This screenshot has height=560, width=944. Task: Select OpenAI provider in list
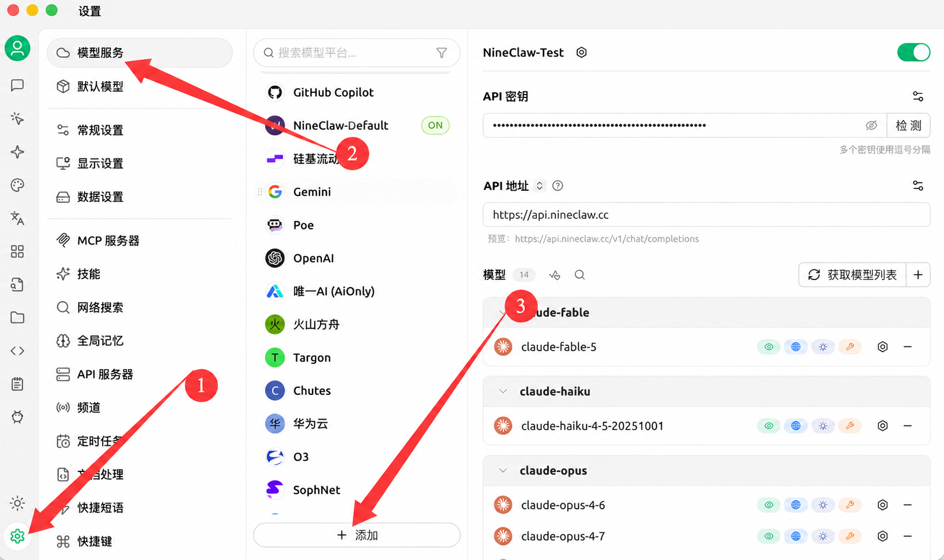[x=357, y=258]
